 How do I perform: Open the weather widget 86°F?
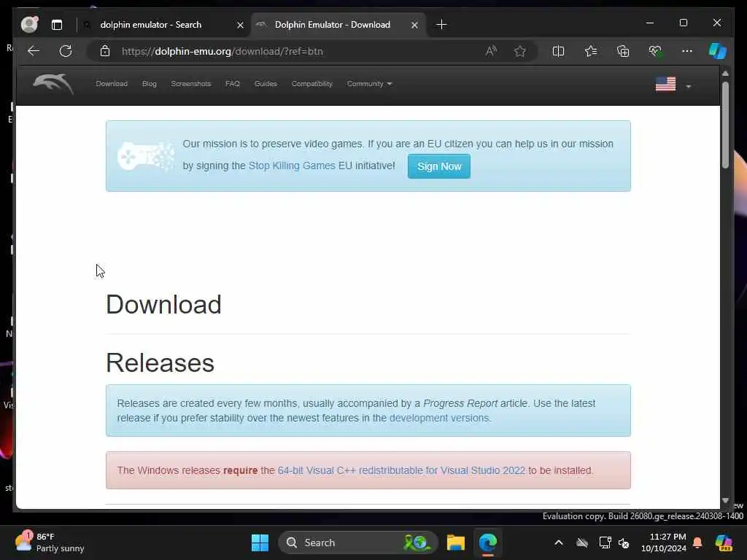point(50,542)
